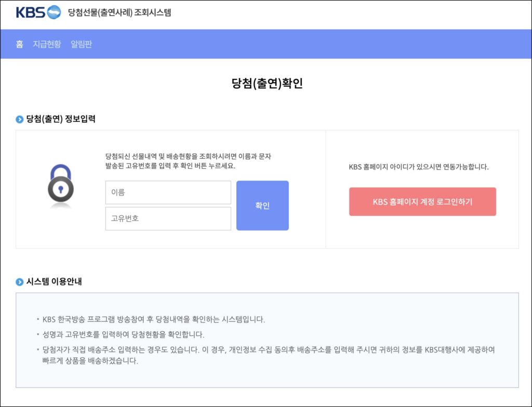
Task: Focus the 고유번호 input field
Action: tap(168, 219)
